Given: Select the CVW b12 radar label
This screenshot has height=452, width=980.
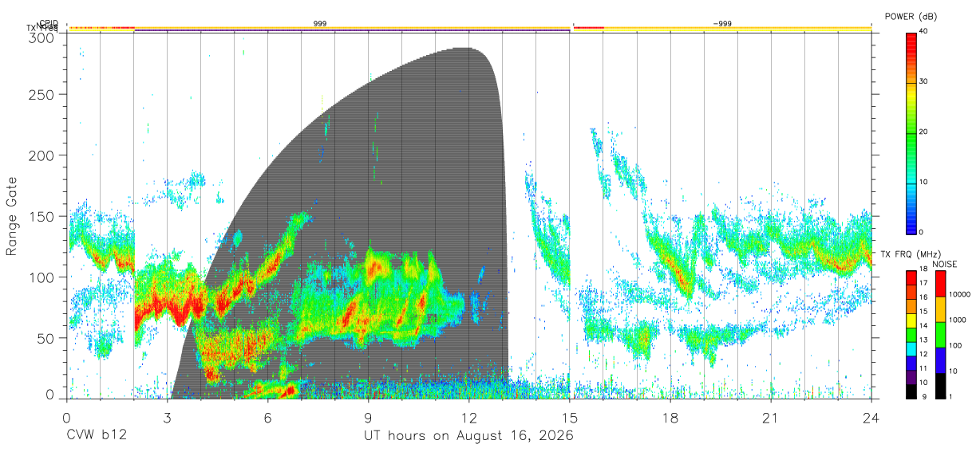Looking at the screenshot, I should coord(97,436).
